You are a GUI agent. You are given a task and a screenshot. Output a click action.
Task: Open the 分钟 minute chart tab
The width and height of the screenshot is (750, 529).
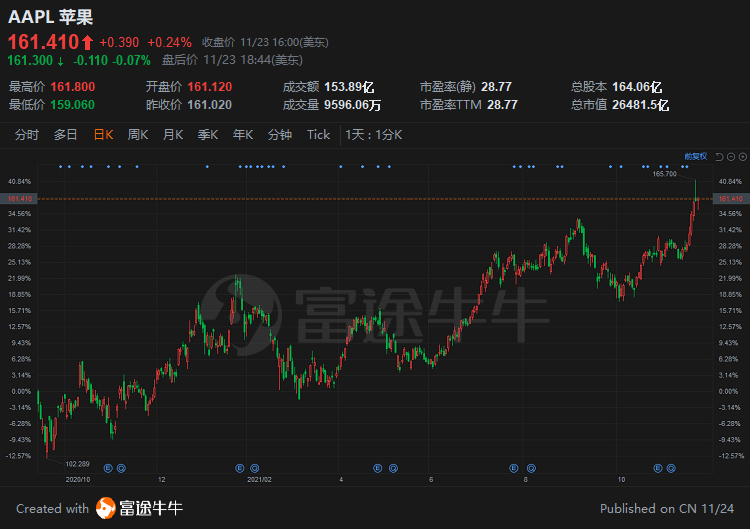[280, 135]
